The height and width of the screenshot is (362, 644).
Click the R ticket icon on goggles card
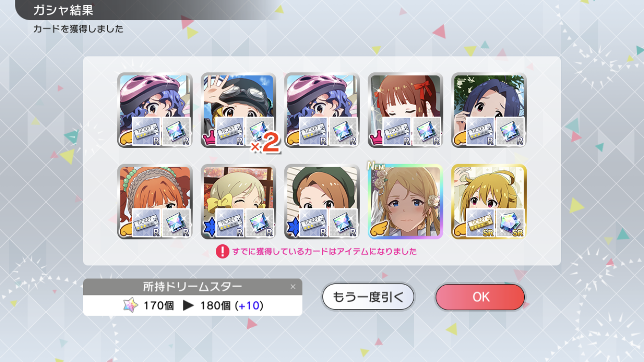[230, 131]
